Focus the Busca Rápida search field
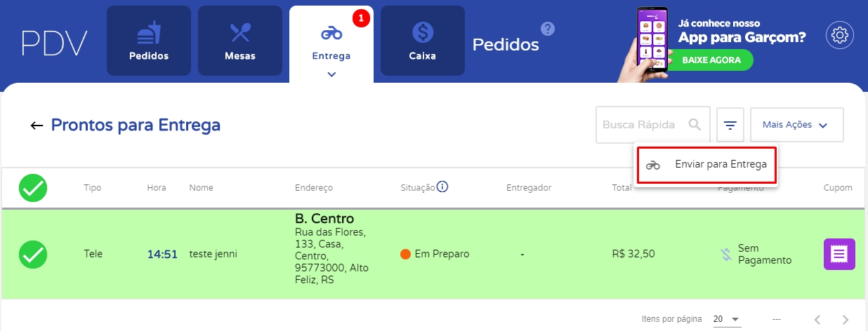 (x=640, y=125)
